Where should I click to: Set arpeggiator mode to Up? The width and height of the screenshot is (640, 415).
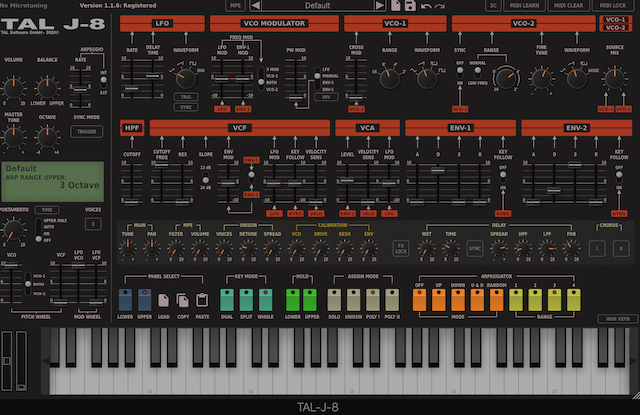pyautogui.click(x=439, y=300)
